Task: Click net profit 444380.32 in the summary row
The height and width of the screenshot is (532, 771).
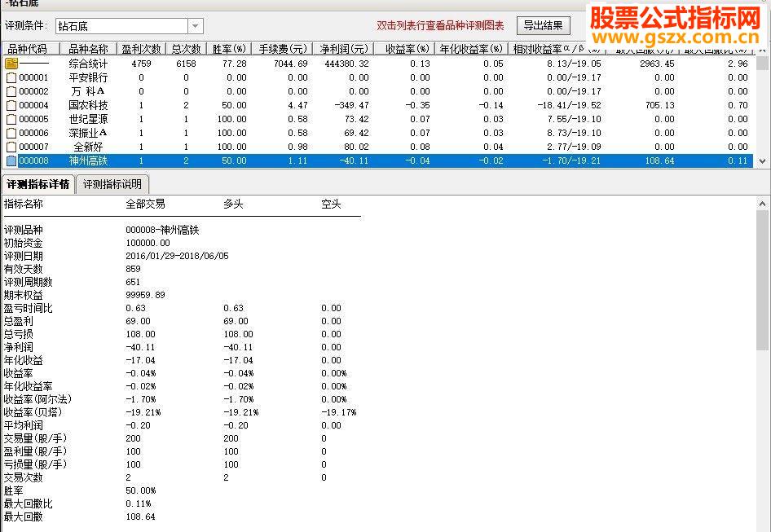Action: coord(346,64)
